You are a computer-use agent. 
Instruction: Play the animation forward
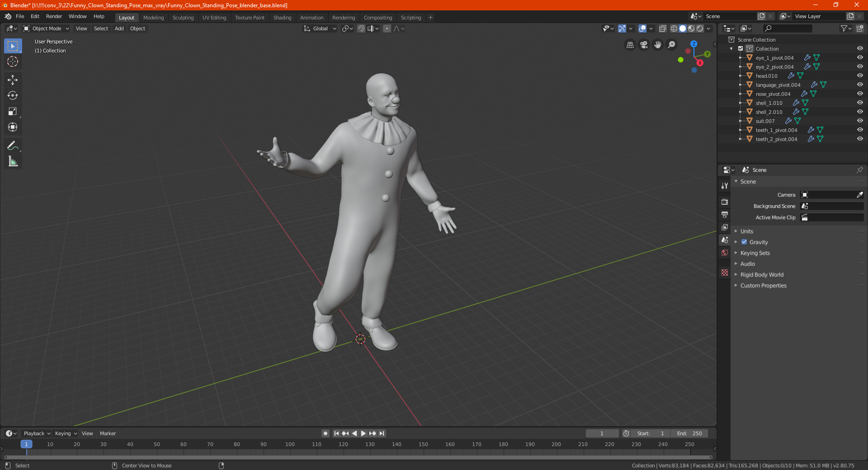pos(363,433)
